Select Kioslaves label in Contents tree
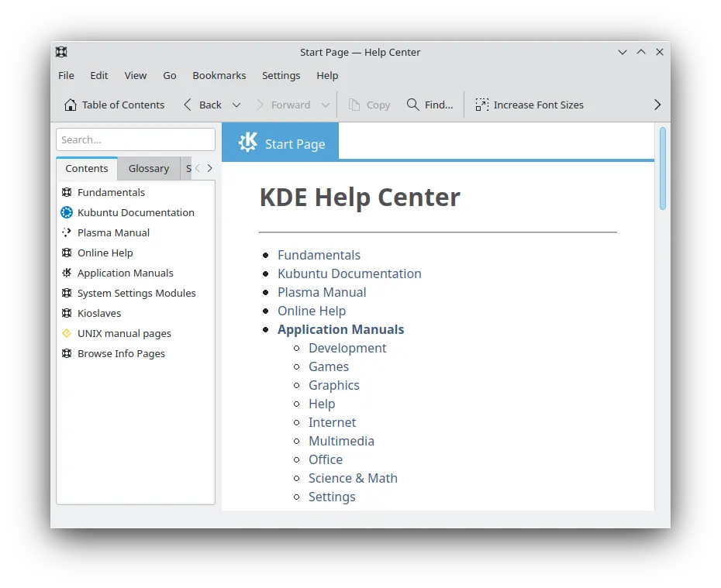The width and height of the screenshot is (721, 588). tap(99, 313)
